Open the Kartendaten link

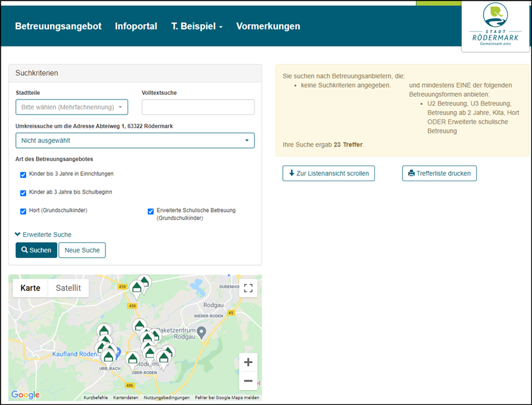coord(126,398)
